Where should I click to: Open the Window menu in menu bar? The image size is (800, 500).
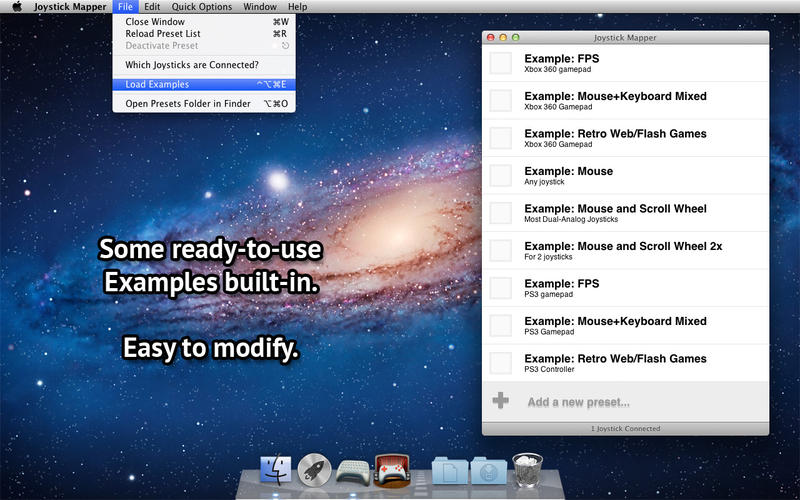point(260,7)
